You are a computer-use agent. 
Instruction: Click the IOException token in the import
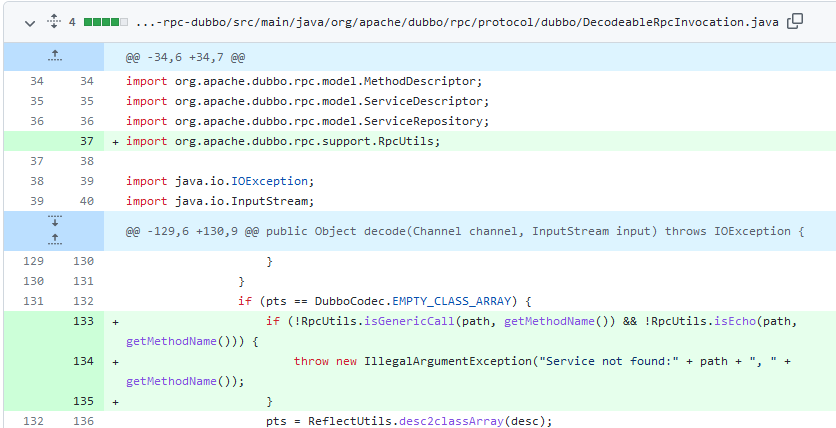(269, 181)
